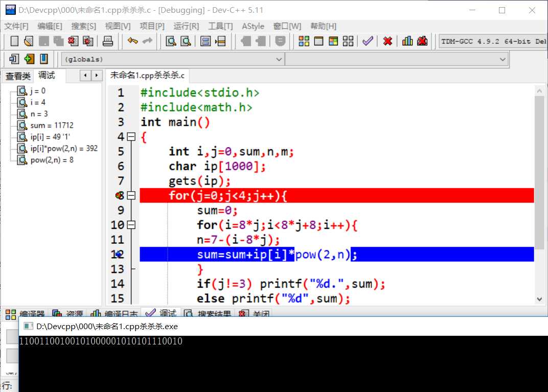
Task: Click the right tab-scroll arrow in side panel
Action: click(x=97, y=75)
